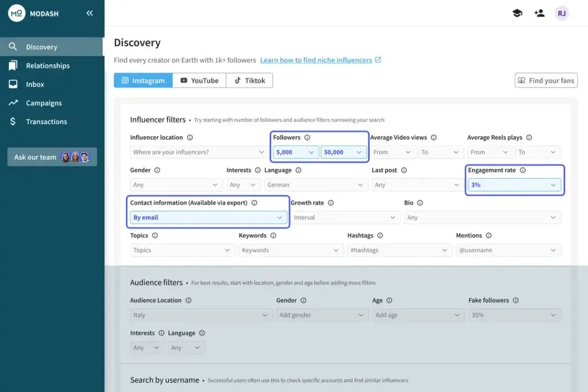Open Transactions from the sidebar
The image size is (588, 392).
click(45, 122)
